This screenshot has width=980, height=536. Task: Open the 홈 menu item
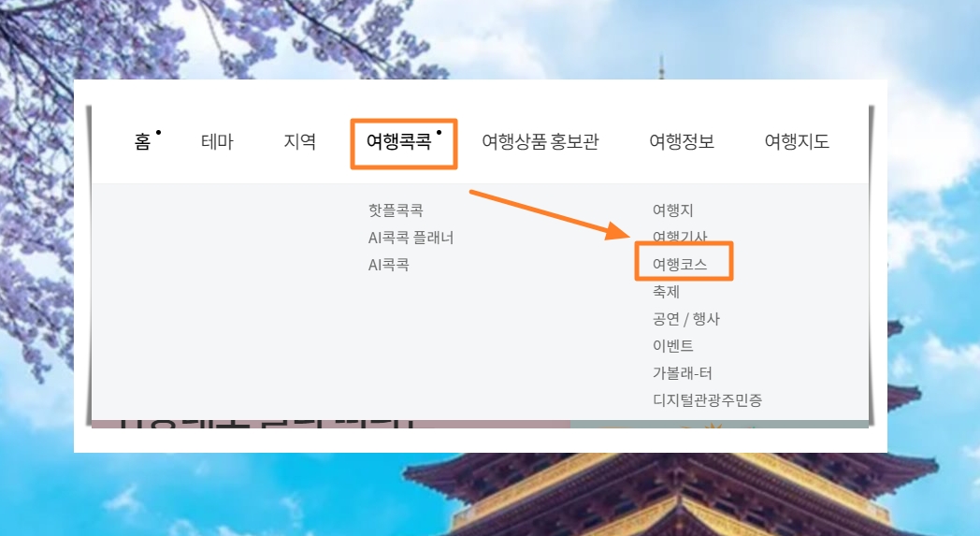click(x=142, y=142)
